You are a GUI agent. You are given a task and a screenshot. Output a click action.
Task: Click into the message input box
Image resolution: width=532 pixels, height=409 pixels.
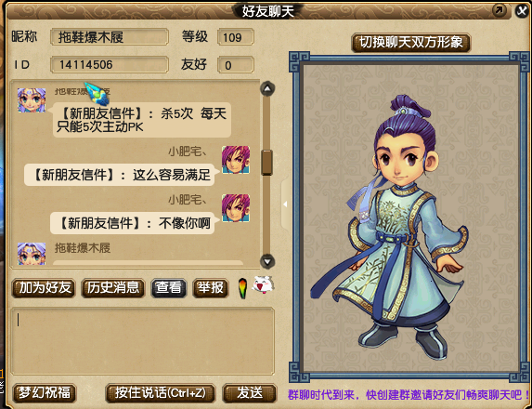(142, 341)
